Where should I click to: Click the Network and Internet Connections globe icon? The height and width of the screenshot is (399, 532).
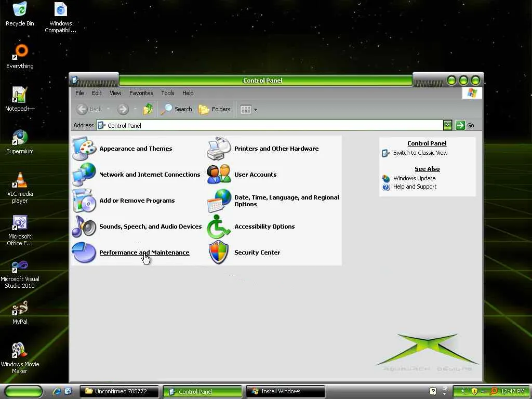84,175
